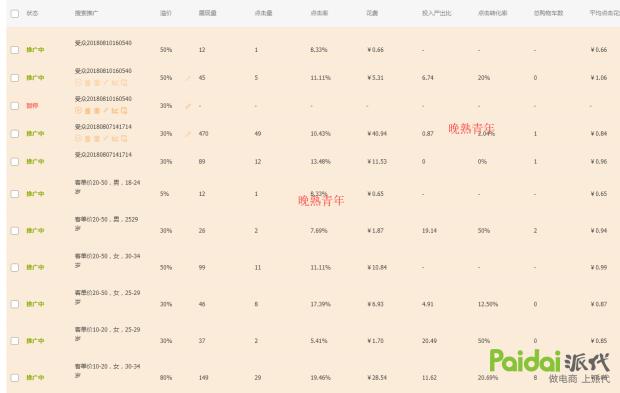The width and height of the screenshot is (620, 393).
Task: Click 推广中 status in the ¥0.66 spend row
Action: 35,50
